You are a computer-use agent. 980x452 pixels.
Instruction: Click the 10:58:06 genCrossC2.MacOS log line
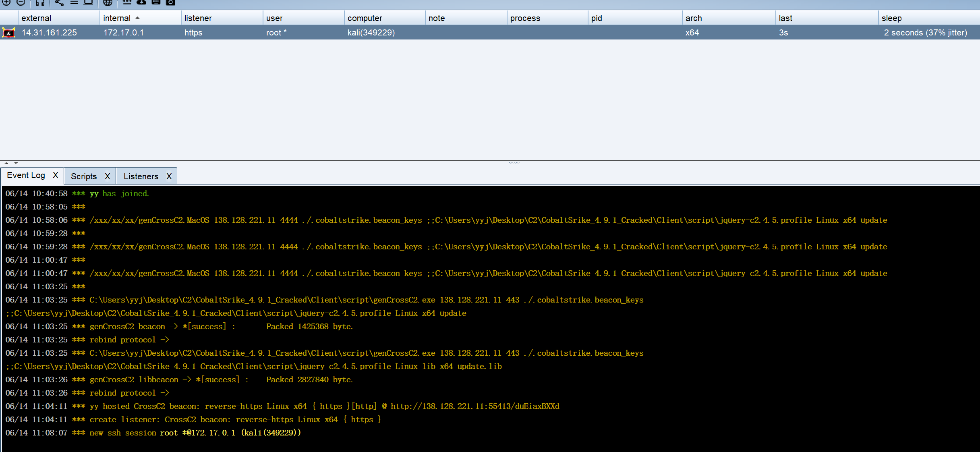446,220
